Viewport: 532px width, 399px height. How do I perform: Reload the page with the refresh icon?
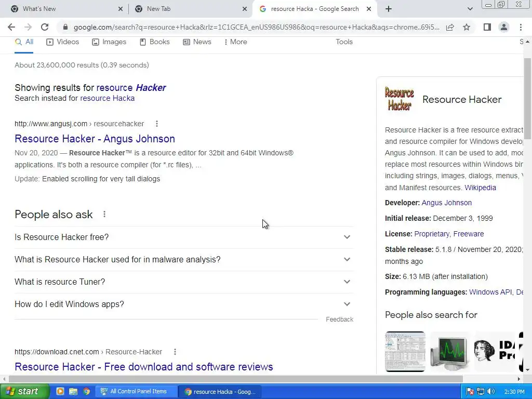(x=45, y=27)
